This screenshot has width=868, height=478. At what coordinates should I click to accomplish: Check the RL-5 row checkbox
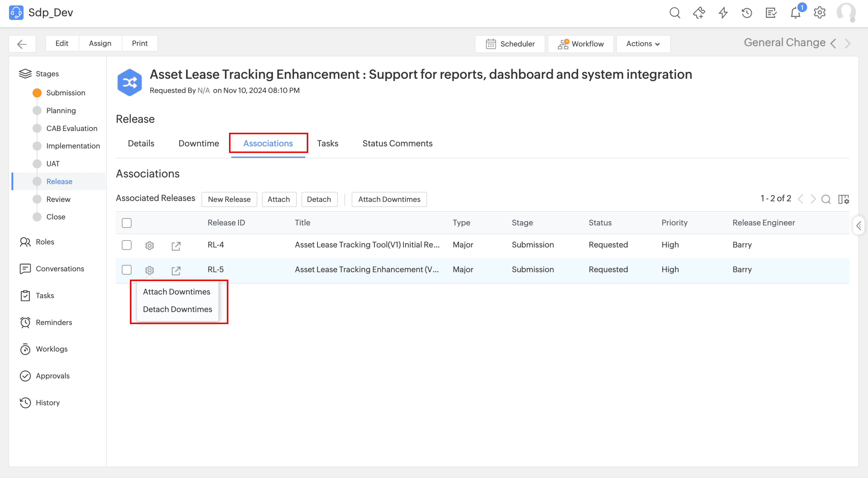pos(127,270)
